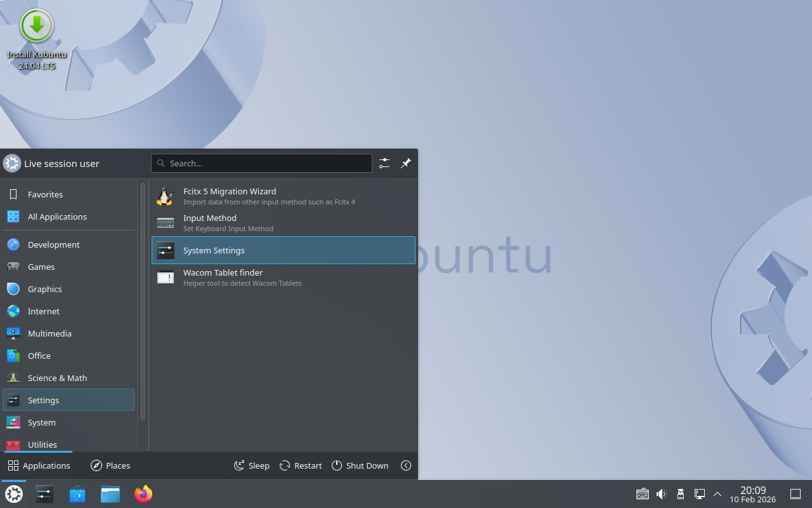The image size is (812, 508).
Task: Launch Discover software store from taskbar
Action: (x=77, y=494)
